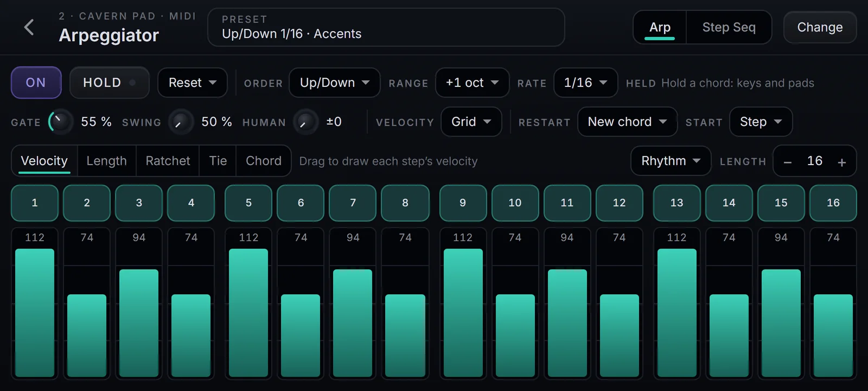This screenshot has height=391, width=868.
Task: Open the Range dropdown showing +1 oct
Action: (x=473, y=83)
